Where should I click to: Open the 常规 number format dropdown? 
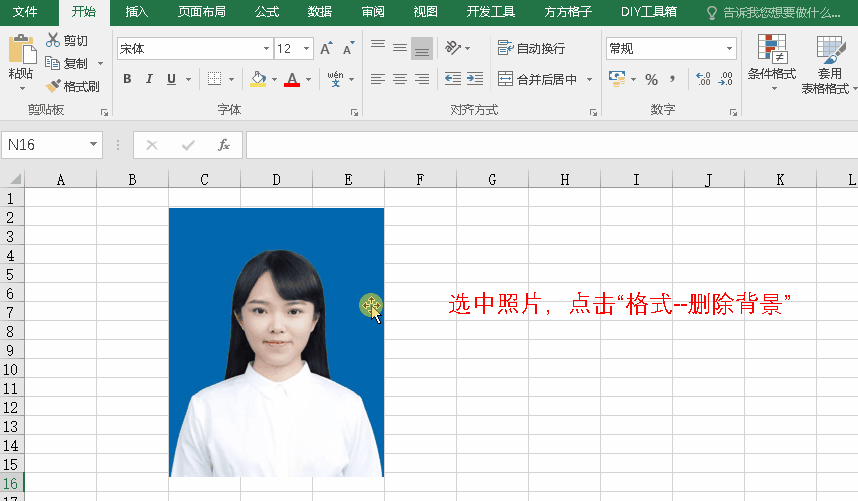click(729, 49)
